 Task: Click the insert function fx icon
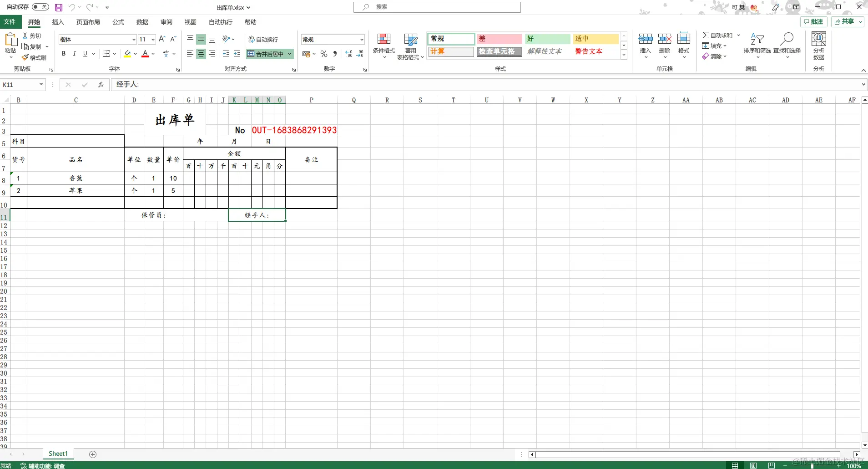(101, 85)
